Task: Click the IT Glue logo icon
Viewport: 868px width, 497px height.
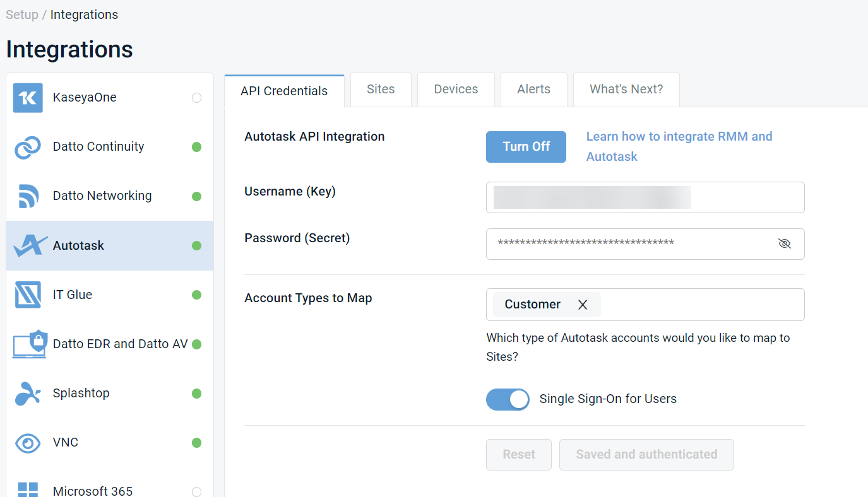Action: [x=28, y=295]
